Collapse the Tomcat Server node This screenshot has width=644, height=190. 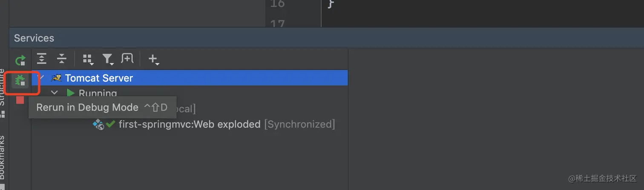41,78
